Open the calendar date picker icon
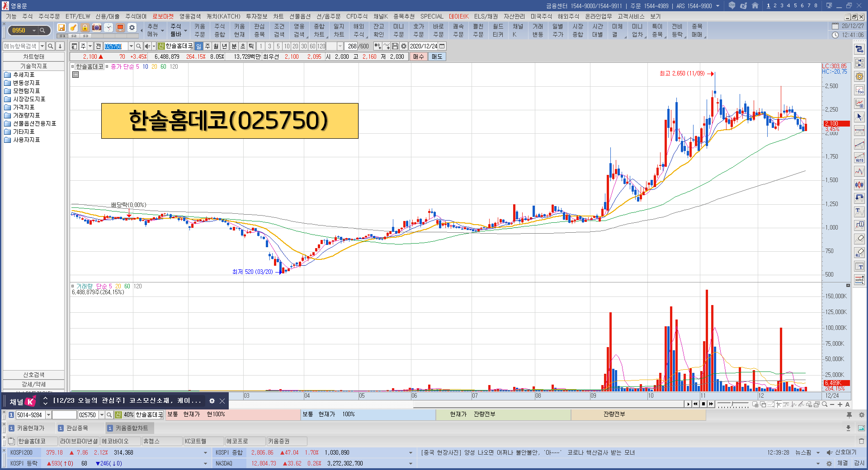 (x=442, y=46)
